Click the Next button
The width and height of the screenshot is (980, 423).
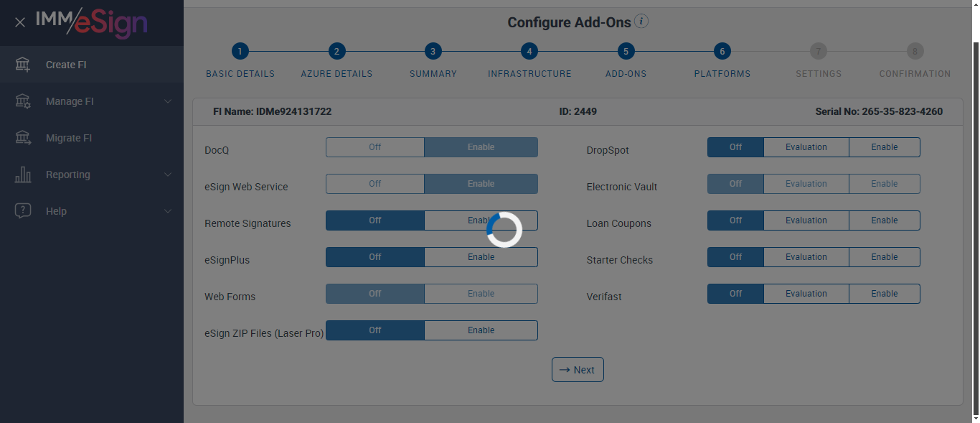click(578, 370)
